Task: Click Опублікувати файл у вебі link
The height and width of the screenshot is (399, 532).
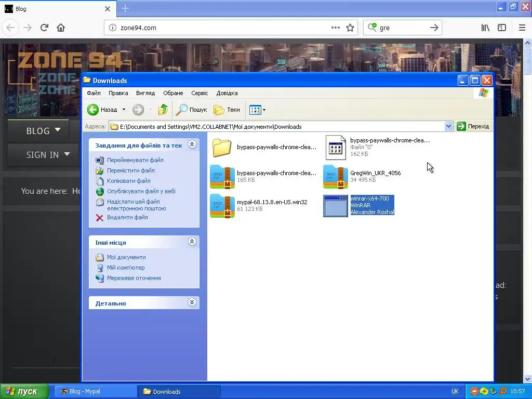Action: 141,191
